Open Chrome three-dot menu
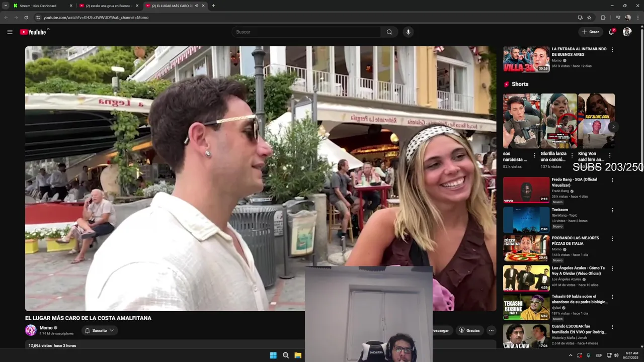644x362 pixels. click(638, 18)
